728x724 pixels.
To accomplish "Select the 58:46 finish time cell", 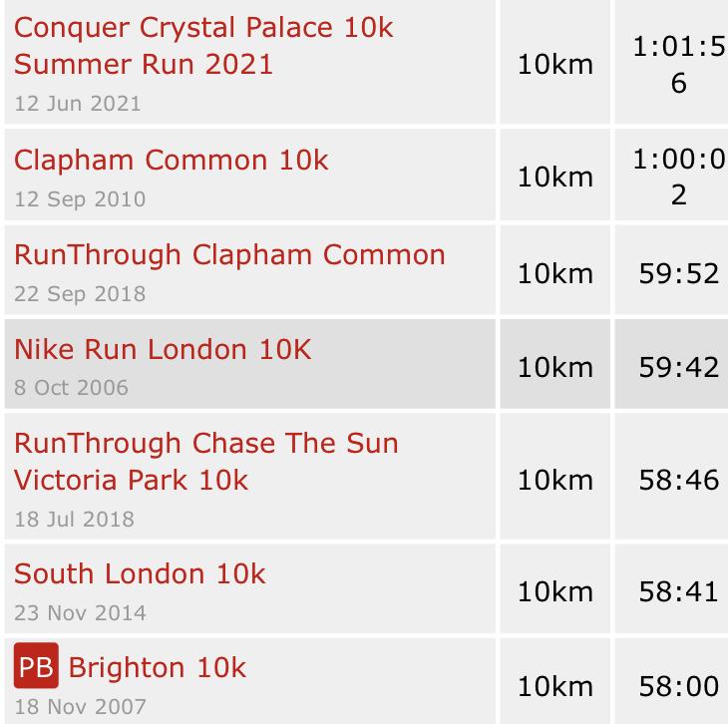I will [679, 480].
